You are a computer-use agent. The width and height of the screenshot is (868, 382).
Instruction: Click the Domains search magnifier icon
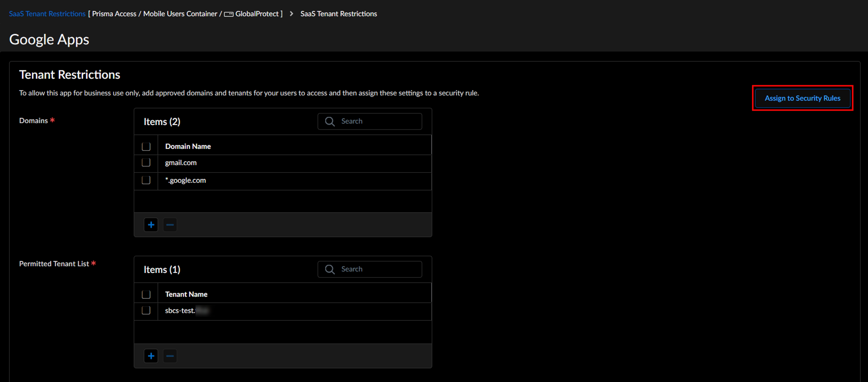[x=330, y=121]
